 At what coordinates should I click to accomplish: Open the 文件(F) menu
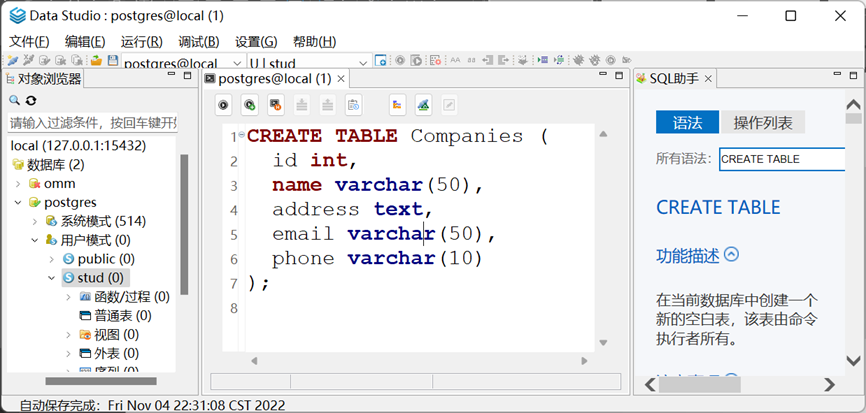coord(29,41)
